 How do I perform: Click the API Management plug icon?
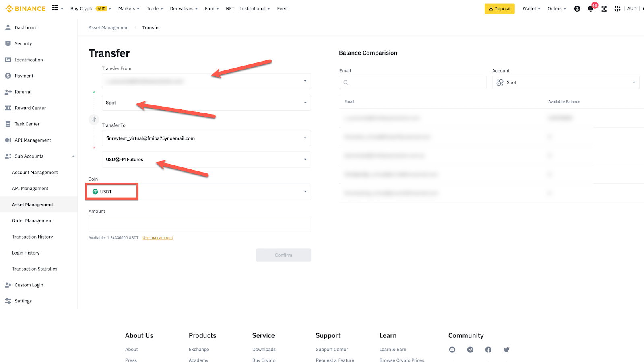[8, 140]
